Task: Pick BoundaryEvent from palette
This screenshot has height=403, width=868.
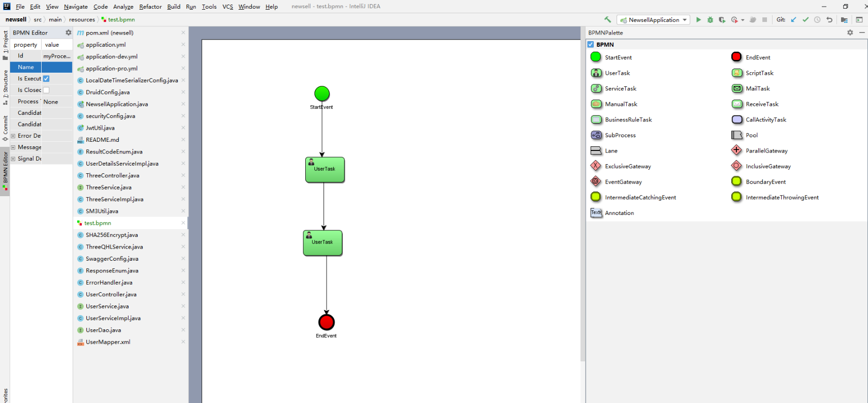Action: (x=758, y=181)
